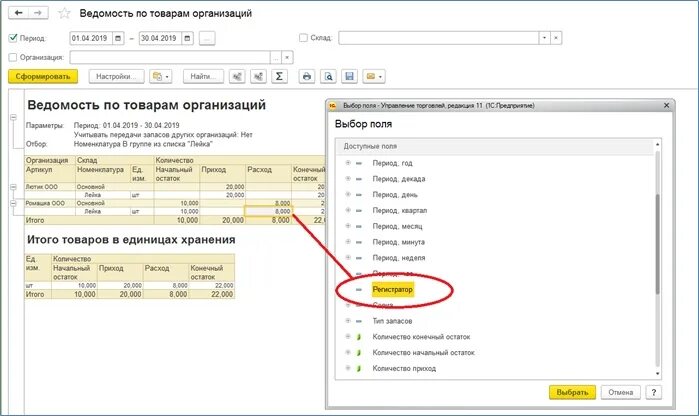
Task: Select the Регистратор field
Action: [x=393, y=289]
